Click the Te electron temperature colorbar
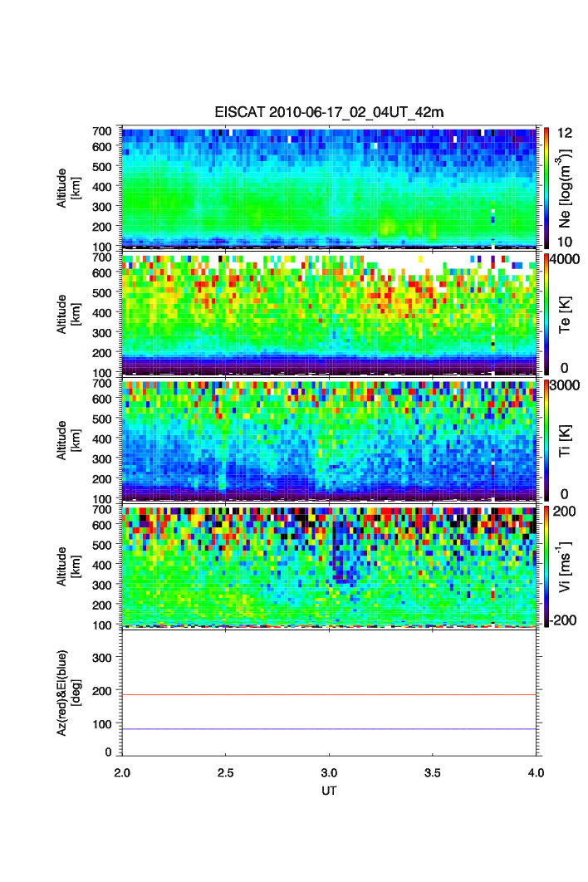This screenshot has height=882, width=588. [x=545, y=313]
